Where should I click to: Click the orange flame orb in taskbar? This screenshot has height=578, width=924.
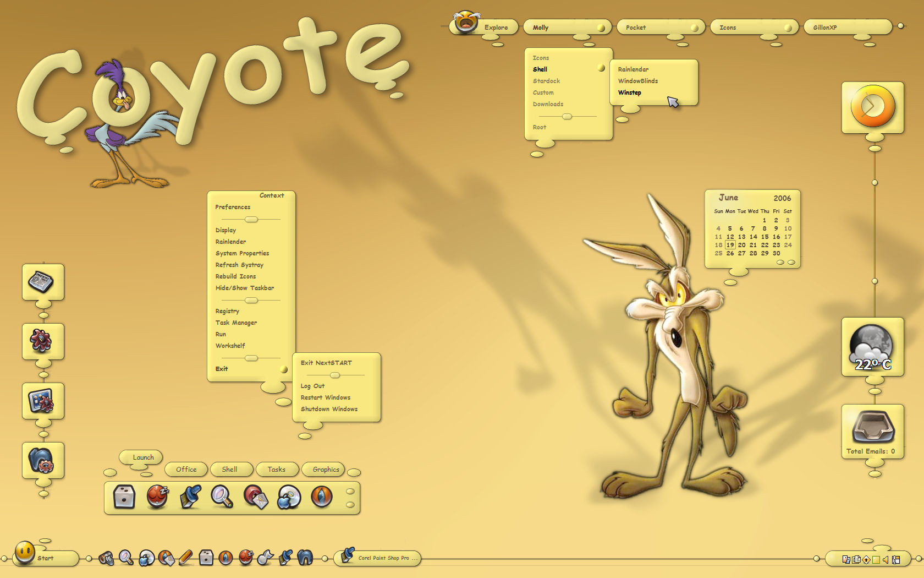tap(226, 558)
